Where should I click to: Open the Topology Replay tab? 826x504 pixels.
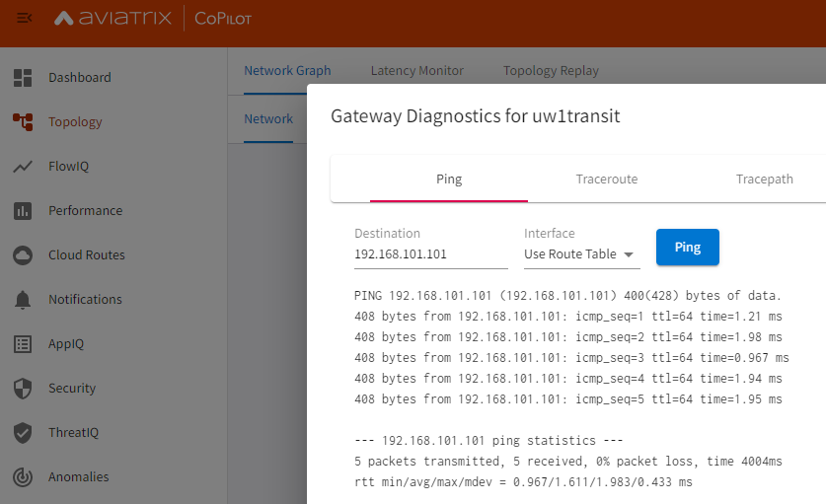551,71
